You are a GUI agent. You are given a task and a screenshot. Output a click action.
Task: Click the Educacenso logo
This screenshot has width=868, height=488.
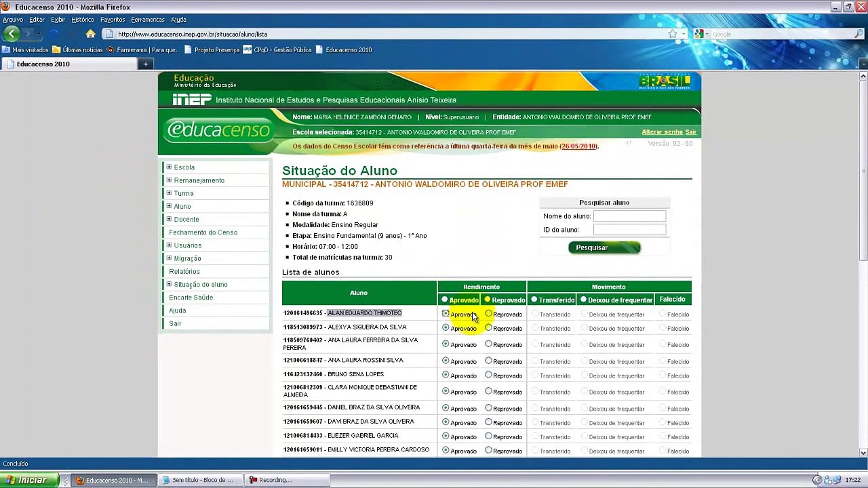219,129
